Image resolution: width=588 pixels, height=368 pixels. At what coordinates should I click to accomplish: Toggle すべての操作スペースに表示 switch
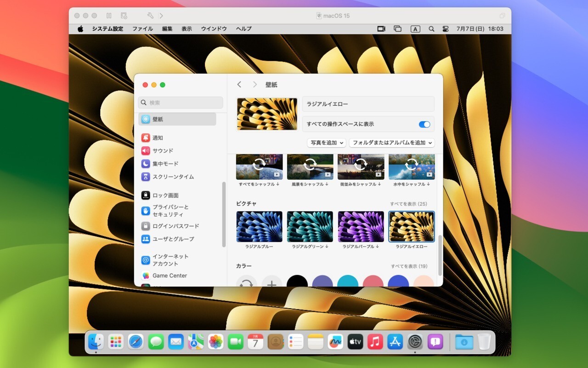point(424,124)
